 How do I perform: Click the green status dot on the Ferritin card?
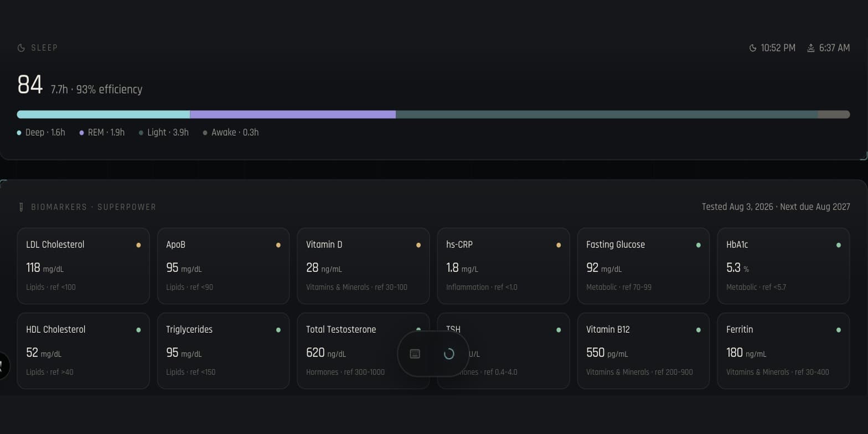[x=839, y=330]
